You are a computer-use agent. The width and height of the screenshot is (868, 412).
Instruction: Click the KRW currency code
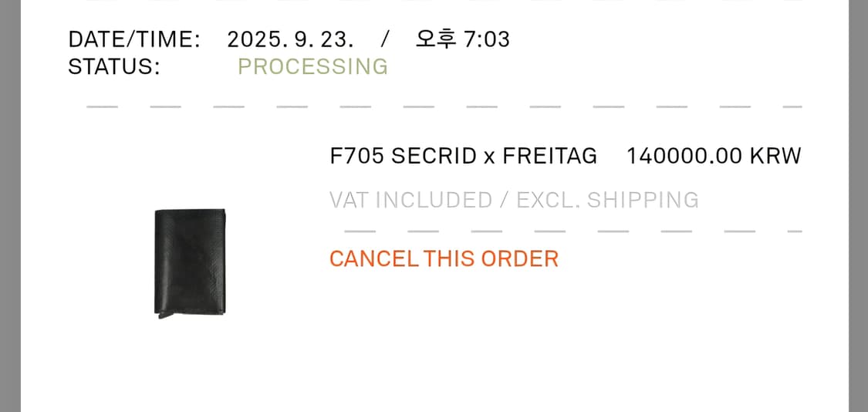[775, 156]
